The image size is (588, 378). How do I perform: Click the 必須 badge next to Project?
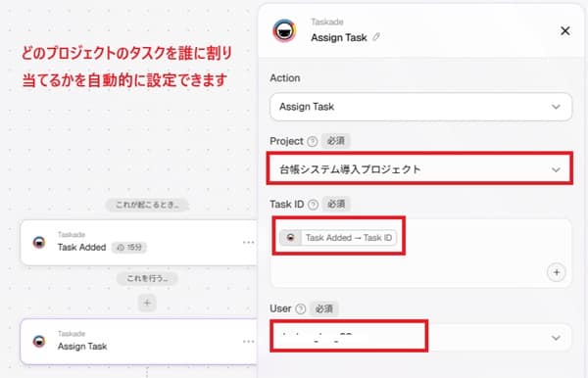335,141
